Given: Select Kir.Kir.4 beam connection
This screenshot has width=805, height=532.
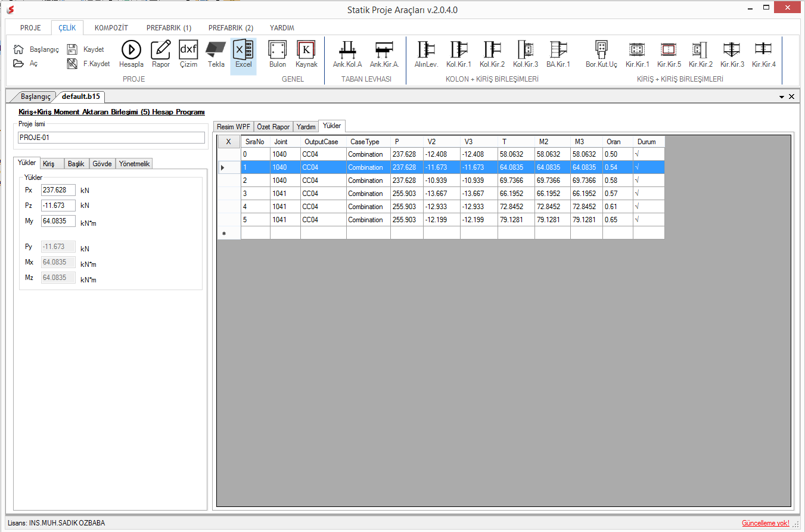Looking at the screenshot, I should pyautogui.click(x=764, y=54).
